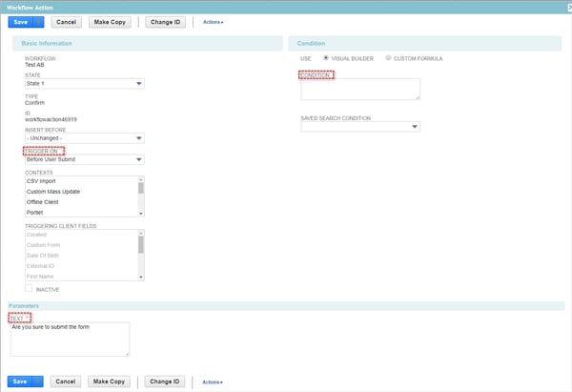Click Triggering Client Fields scroll up arrow
572x392 pixels.
[141, 233]
